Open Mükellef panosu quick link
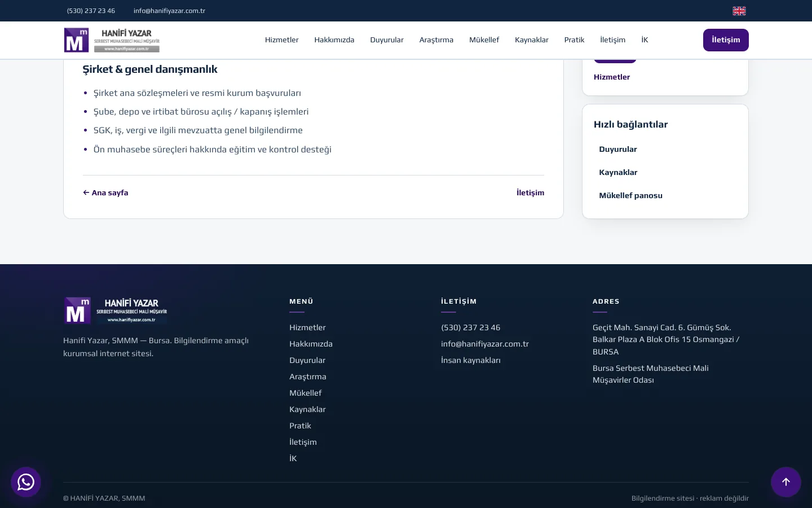812x508 pixels. [x=630, y=195]
